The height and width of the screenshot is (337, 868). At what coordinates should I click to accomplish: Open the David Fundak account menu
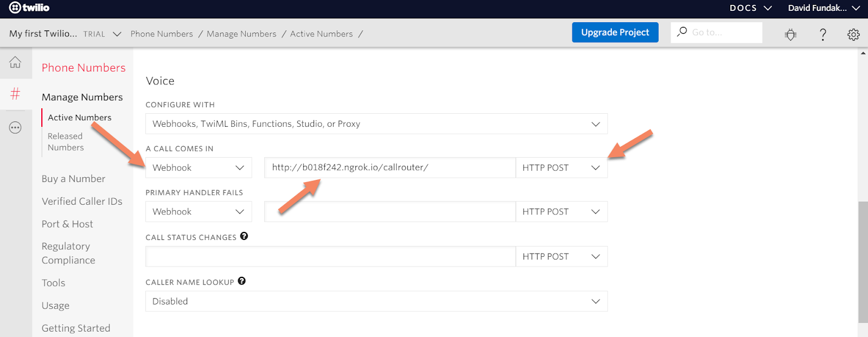[824, 8]
